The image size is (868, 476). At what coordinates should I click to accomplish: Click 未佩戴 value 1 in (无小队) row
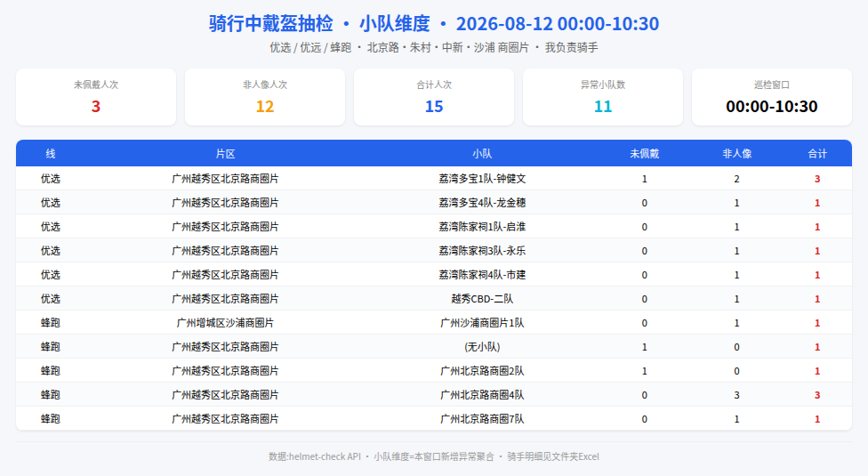(645, 347)
